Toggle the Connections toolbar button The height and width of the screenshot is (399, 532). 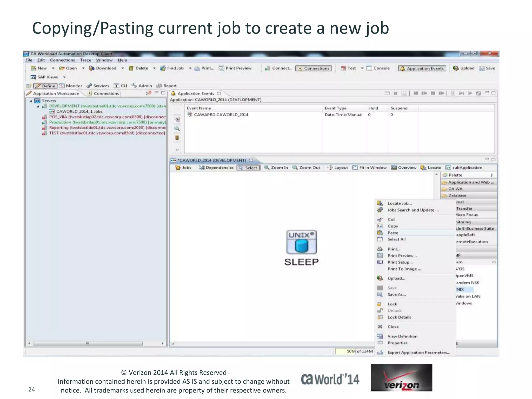click(x=314, y=68)
